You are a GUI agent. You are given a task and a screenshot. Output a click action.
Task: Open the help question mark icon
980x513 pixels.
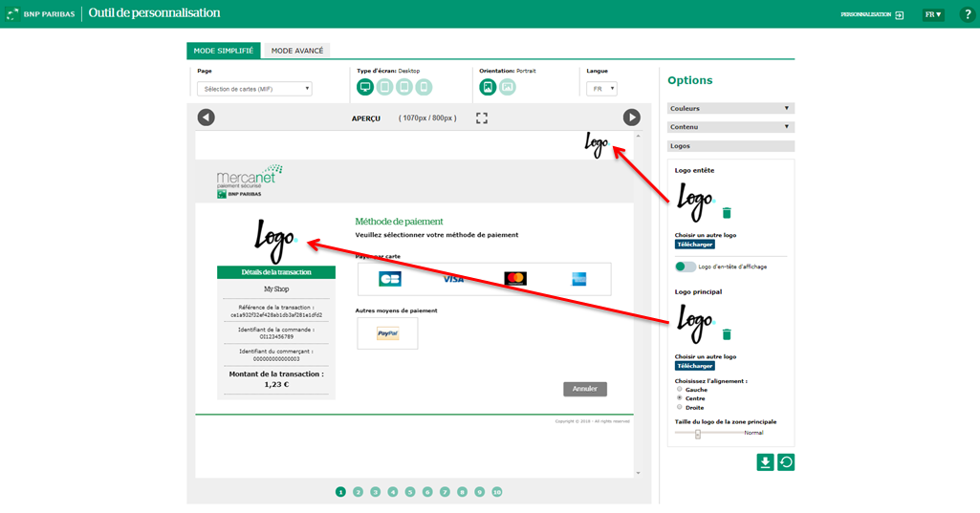[x=967, y=14]
